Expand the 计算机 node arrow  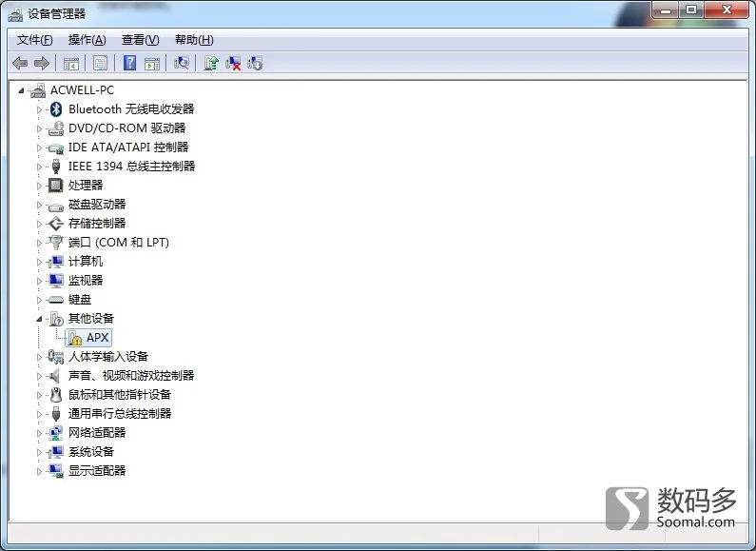tap(39, 262)
